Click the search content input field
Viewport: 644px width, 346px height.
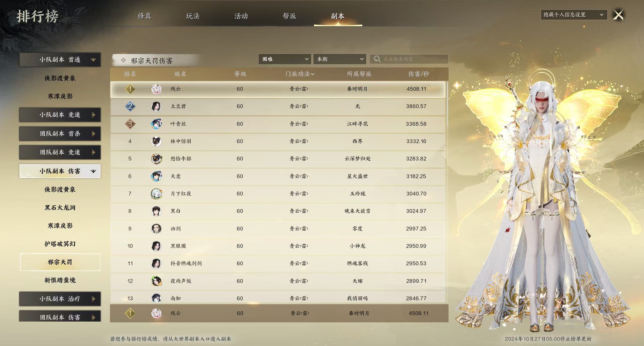[x=409, y=59]
